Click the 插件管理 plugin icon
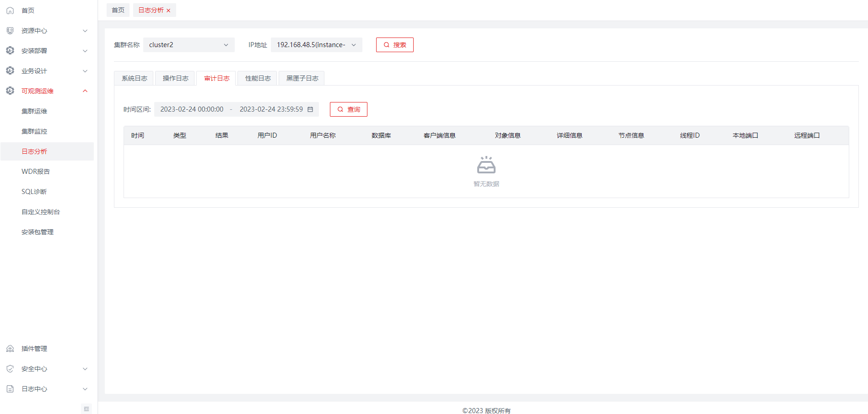Viewport: 868px width, 414px height. click(x=10, y=349)
